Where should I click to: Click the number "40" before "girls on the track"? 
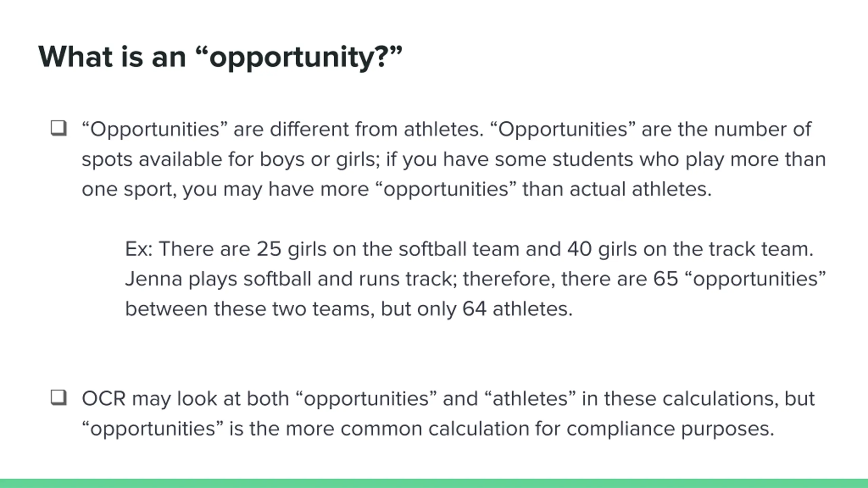click(x=579, y=249)
